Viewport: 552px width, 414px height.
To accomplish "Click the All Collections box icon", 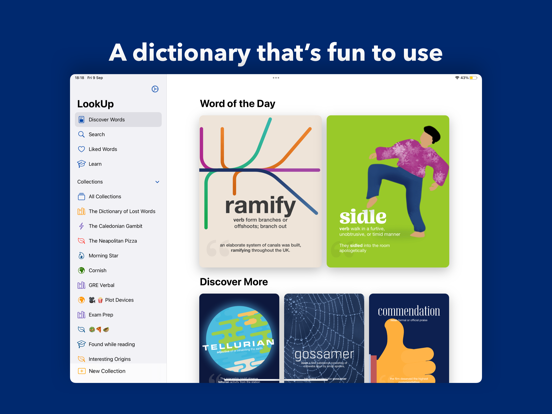I will (81, 196).
